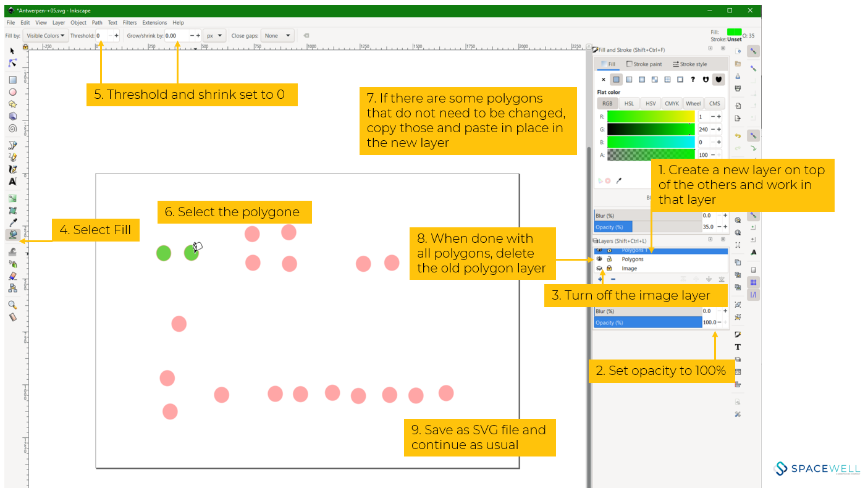868x488 pixels.
Task: Open the Close gaps None dropdown
Action: point(277,36)
